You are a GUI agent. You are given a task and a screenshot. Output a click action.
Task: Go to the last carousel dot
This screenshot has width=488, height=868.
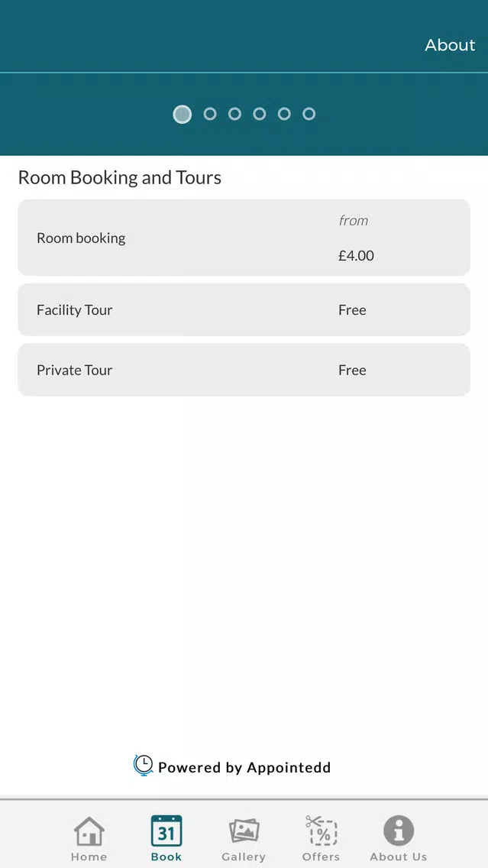coord(309,114)
